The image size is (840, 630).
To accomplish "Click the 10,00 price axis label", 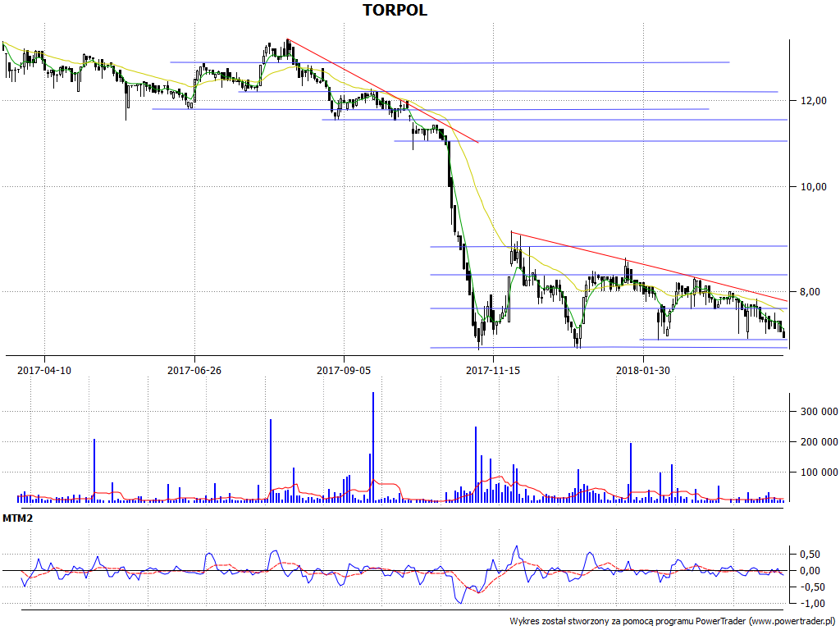I will (x=814, y=187).
